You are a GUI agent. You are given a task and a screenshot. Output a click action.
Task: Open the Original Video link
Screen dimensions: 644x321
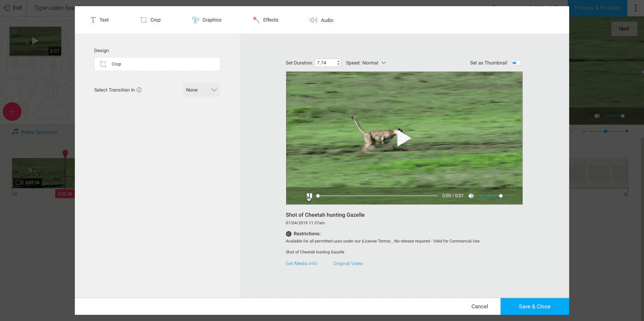(x=348, y=263)
